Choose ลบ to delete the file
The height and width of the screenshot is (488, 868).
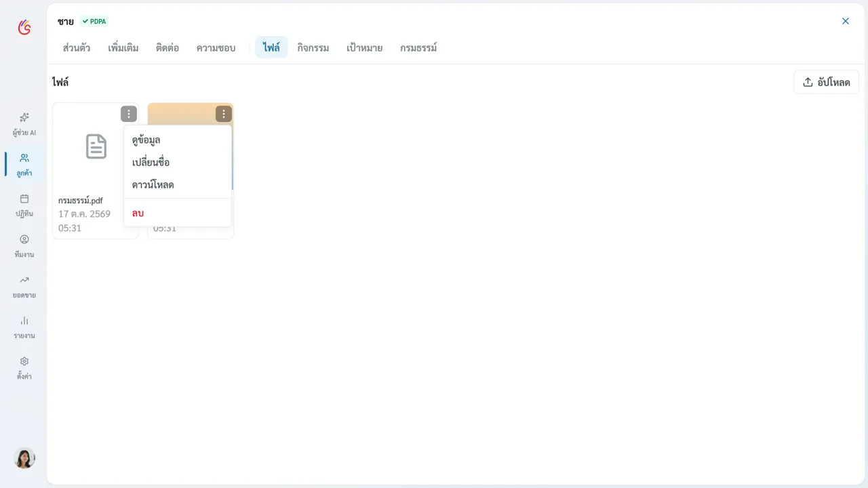pos(178,213)
